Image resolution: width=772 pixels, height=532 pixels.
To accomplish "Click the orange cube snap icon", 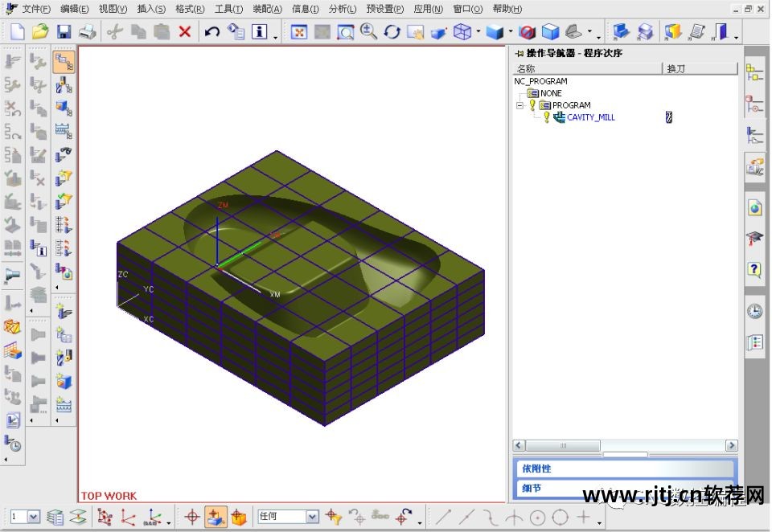I will point(239,517).
